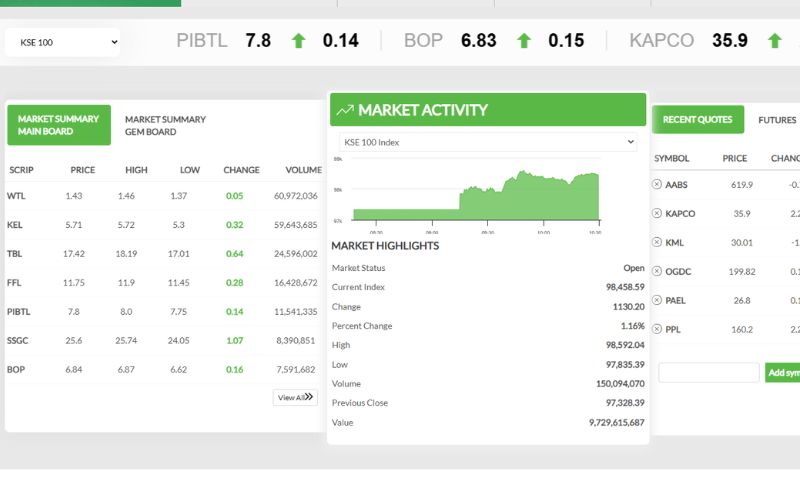800x480 pixels.
Task: Click OGDC price 199.82
Action: pos(742,272)
